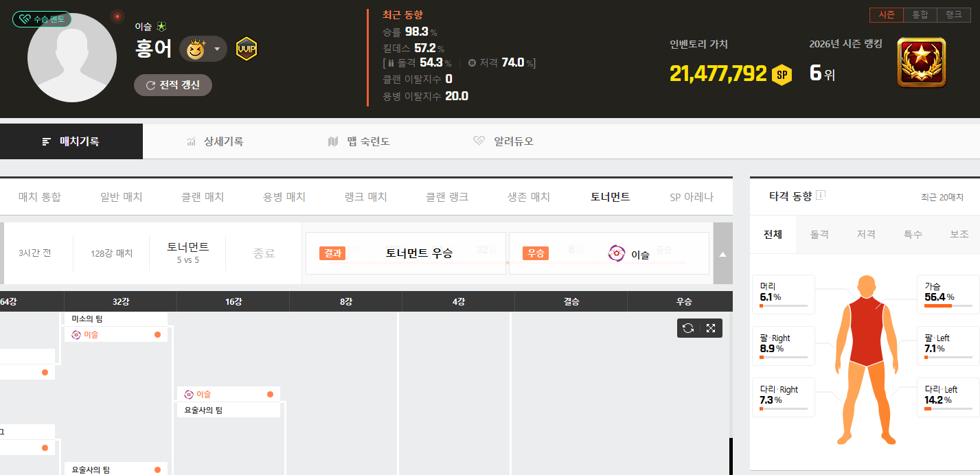Open the 상세기록 tab
This screenshot has width=980, height=475.
click(x=214, y=141)
